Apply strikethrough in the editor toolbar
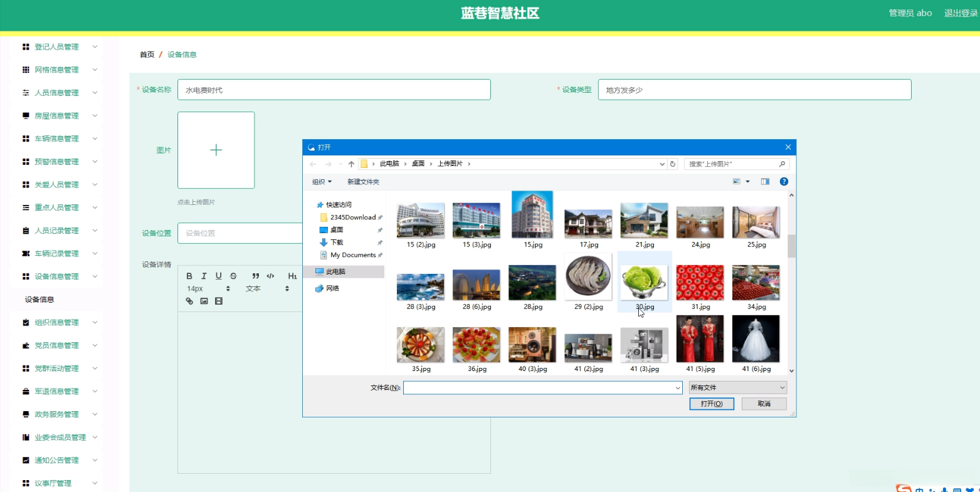Viewport: 980px width, 492px height. 233,276
